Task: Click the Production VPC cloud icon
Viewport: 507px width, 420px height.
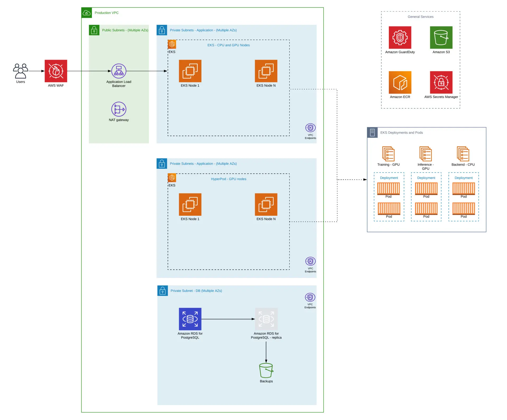Action: [87, 13]
